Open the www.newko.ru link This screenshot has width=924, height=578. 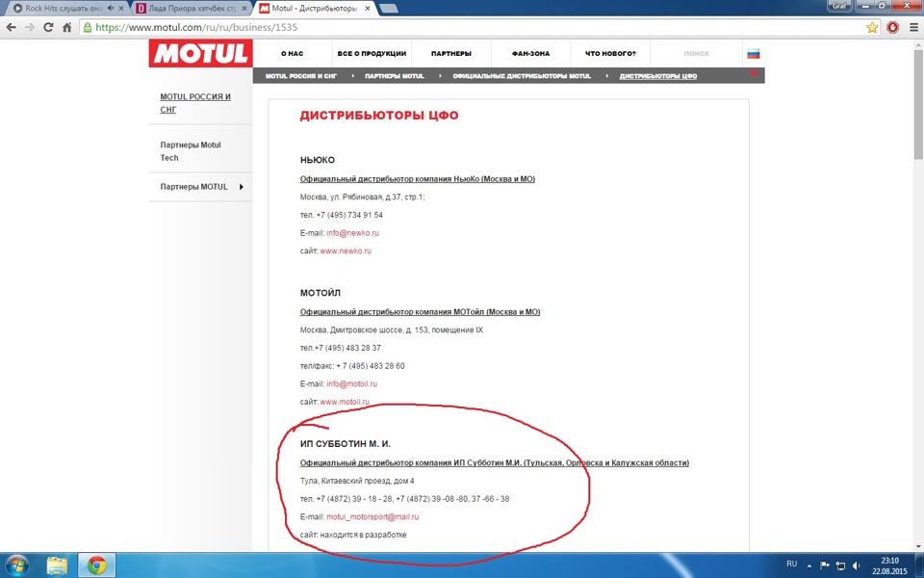pos(346,251)
